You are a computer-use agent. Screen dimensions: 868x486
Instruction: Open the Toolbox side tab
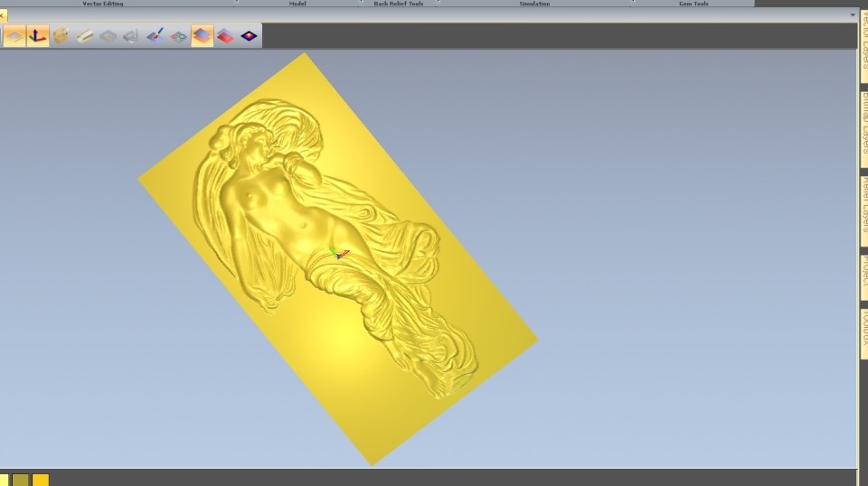(864, 333)
